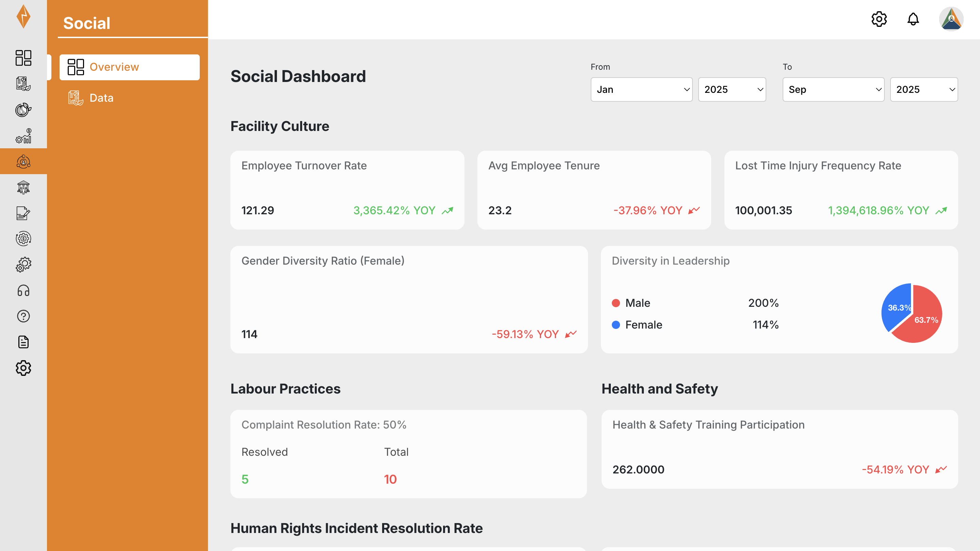This screenshot has height=551, width=980.
Task: Click the help question mark icon
Action: (23, 316)
